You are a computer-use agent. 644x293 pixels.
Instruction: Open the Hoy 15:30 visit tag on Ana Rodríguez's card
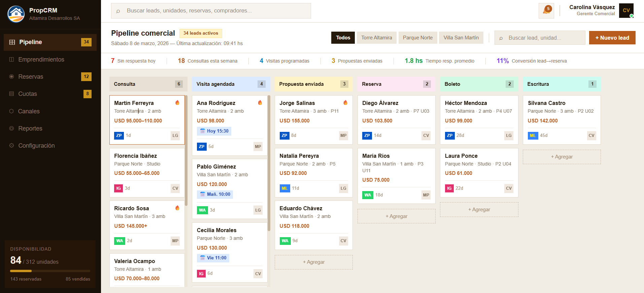(x=214, y=131)
